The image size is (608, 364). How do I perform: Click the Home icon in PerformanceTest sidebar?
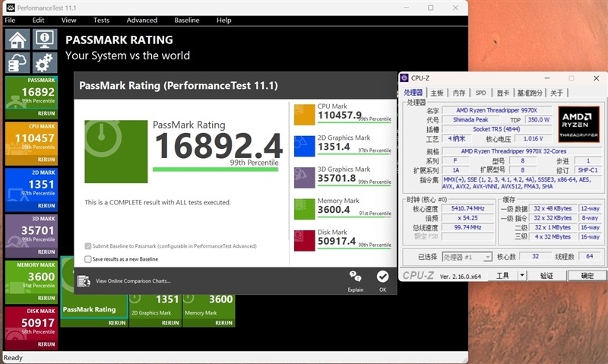coord(18,40)
